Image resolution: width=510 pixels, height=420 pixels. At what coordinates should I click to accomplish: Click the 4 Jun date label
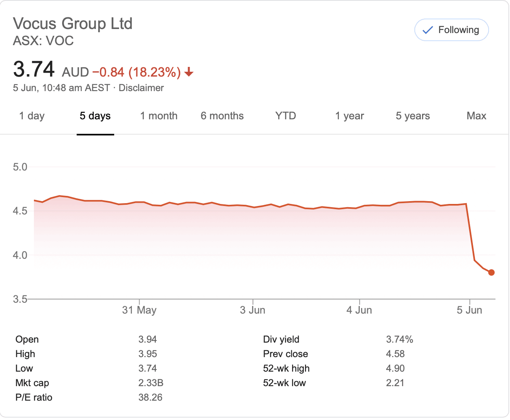pos(359,310)
